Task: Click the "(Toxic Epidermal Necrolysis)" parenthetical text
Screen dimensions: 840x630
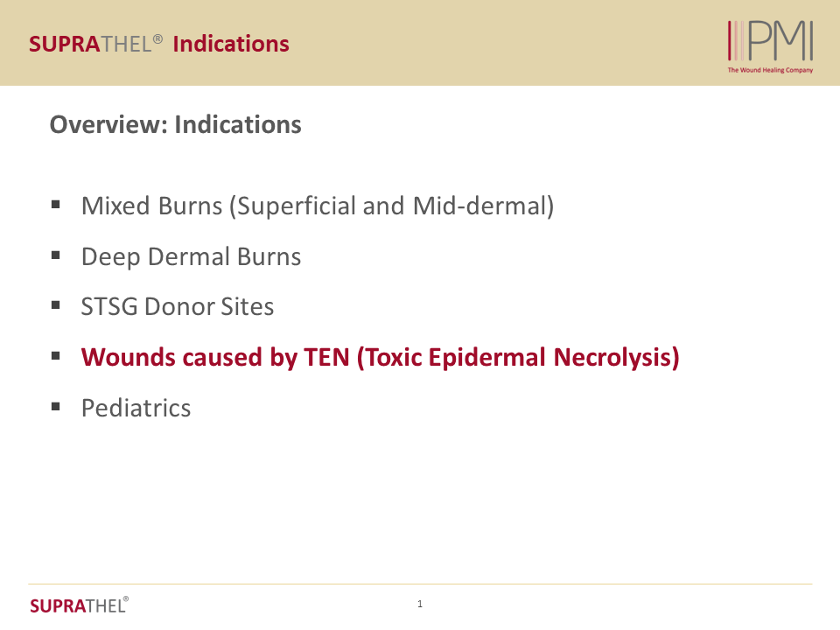Action: point(518,358)
